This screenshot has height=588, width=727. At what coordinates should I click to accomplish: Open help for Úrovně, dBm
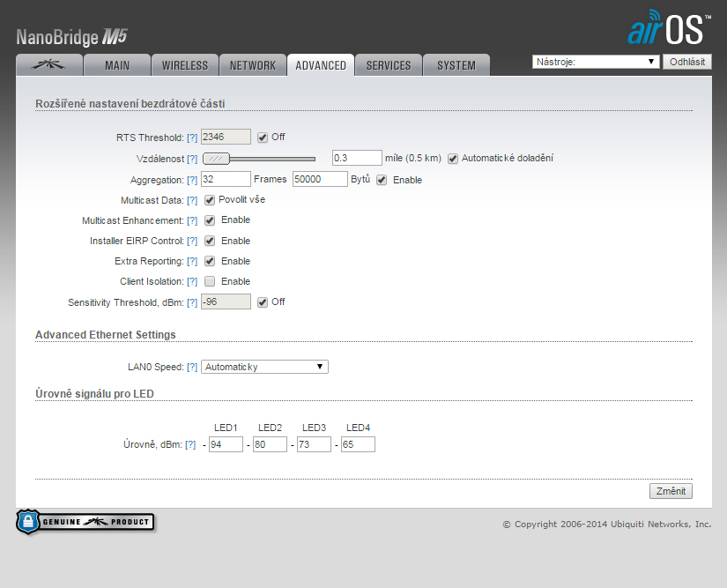click(190, 444)
